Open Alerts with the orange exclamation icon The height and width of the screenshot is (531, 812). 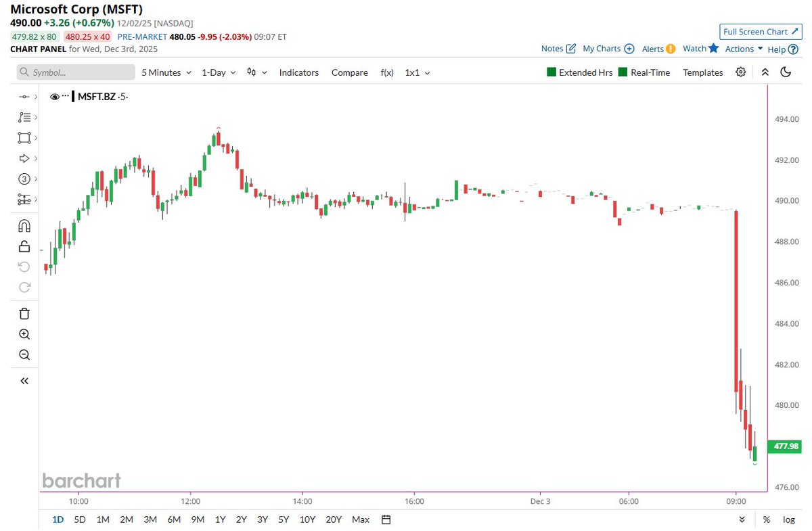tap(658, 49)
